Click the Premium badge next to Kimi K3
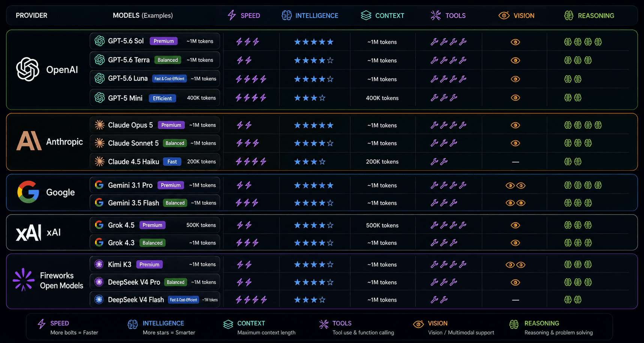 pos(149,265)
